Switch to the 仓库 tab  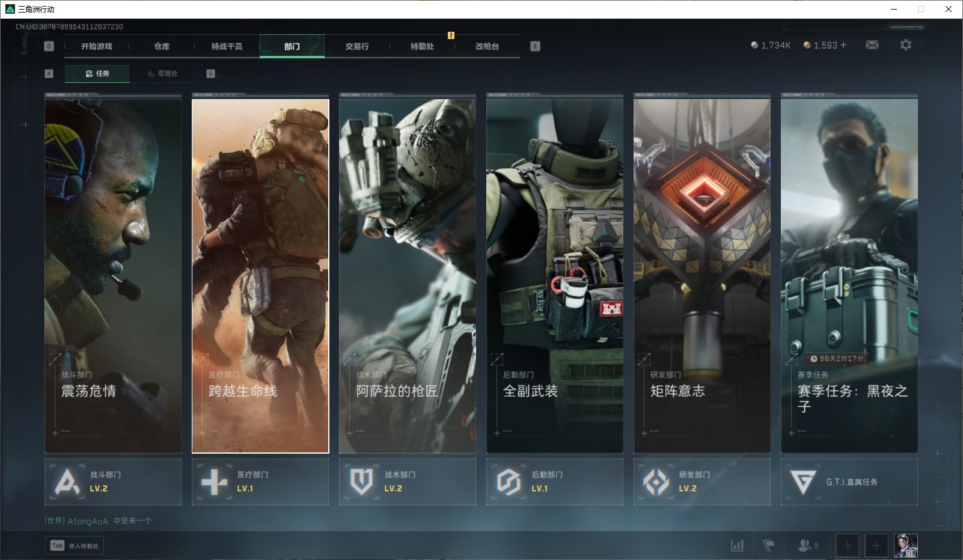[x=162, y=46]
